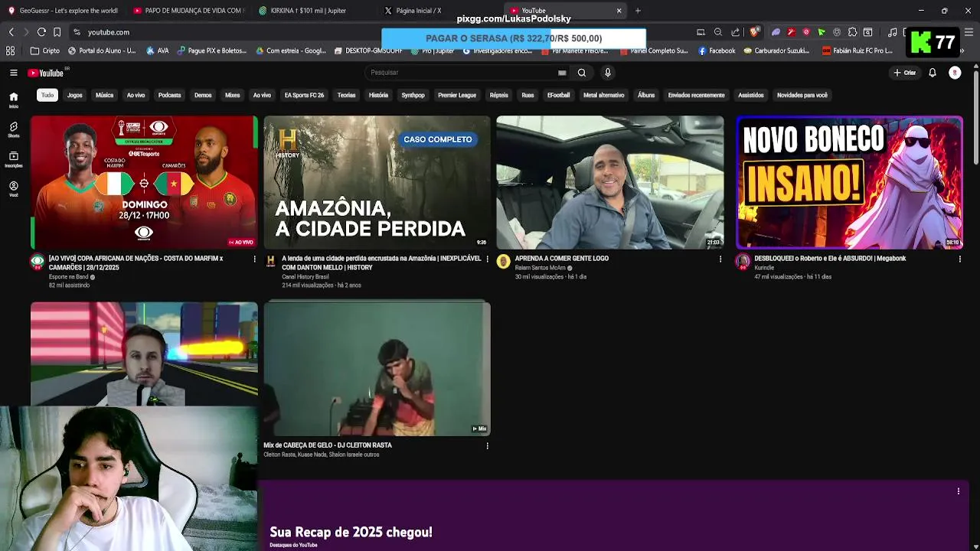Close the active YouTube browser tab
The width and height of the screenshot is (980, 551).
point(619,11)
